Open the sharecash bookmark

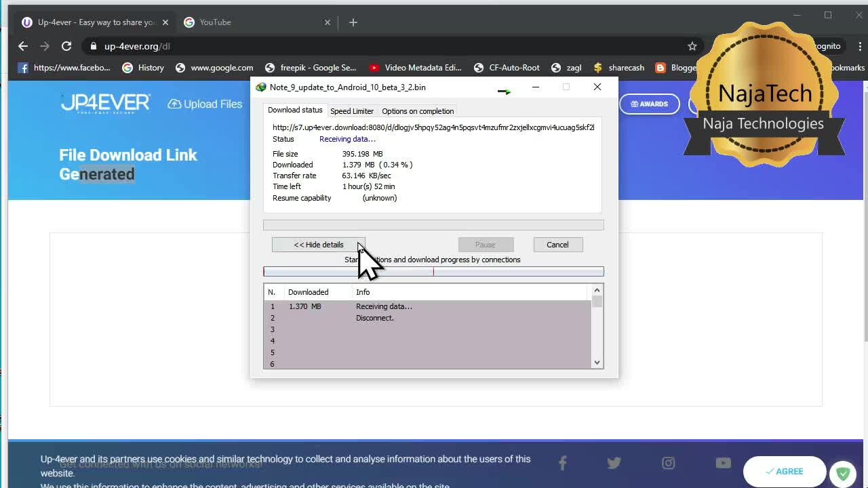point(618,68)
